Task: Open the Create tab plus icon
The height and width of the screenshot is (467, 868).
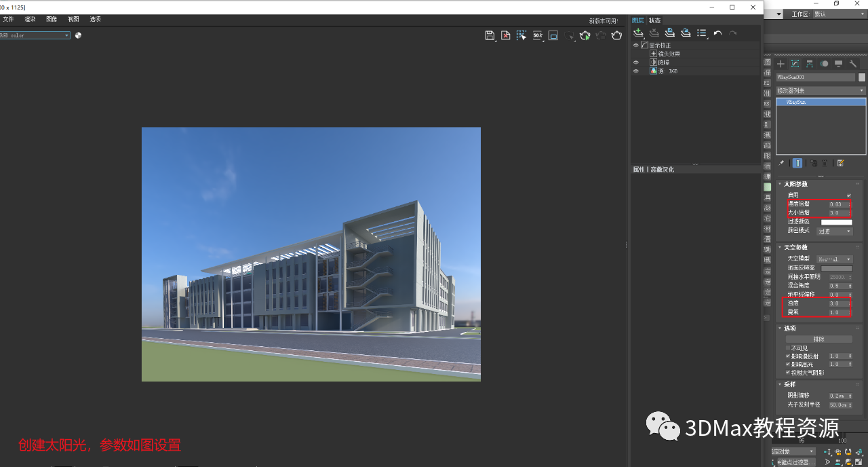Action: click(x=781, y=64)
